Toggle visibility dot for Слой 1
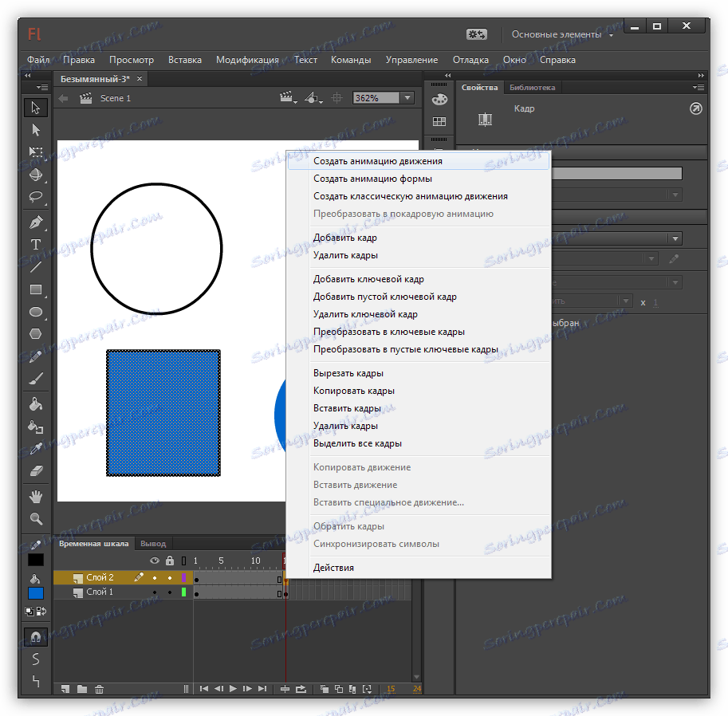 pyautogui.click(x=155, y=592)
